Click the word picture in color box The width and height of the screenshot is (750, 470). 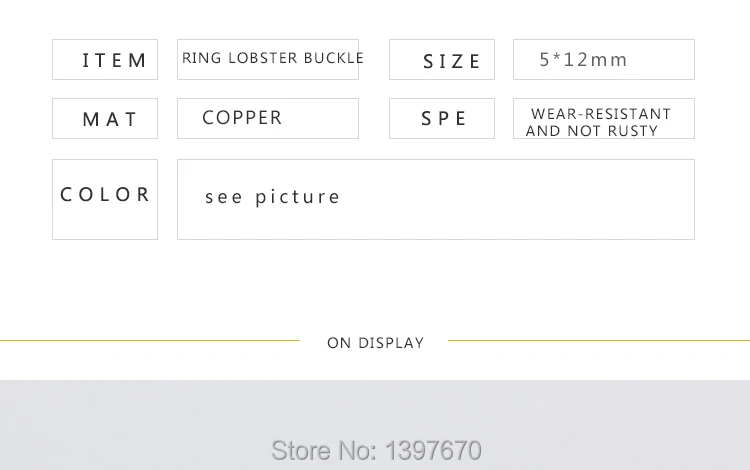tap(298, 197)
